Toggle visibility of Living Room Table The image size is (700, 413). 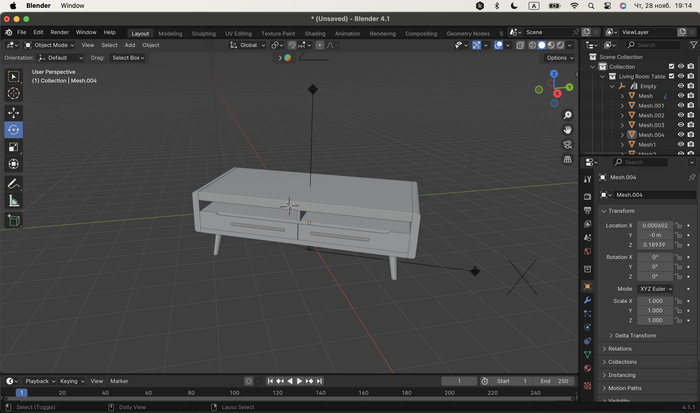tap(681, 77)
